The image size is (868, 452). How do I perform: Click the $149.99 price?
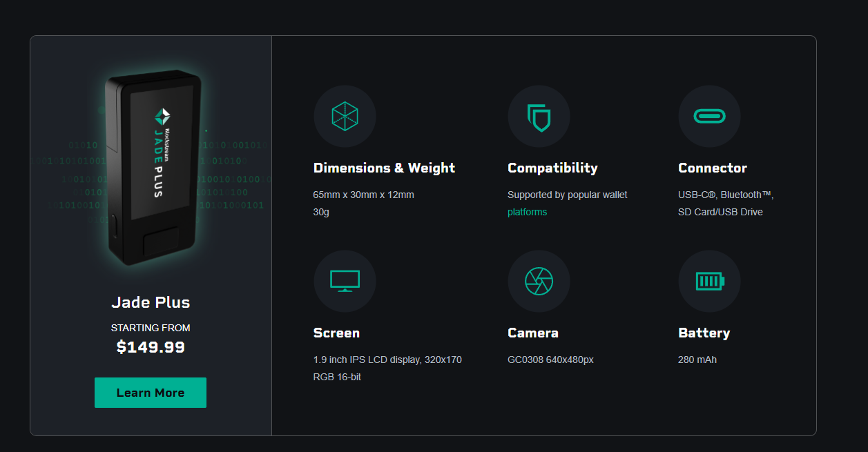tap(151, 347)
